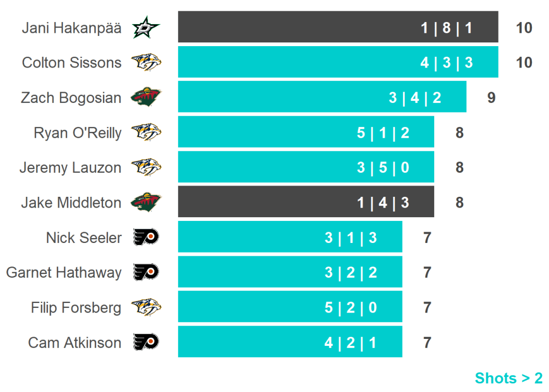Click the 5 | 1 | 2 label on Ryan O'Reilly's bar
The width and height of the screenshot is (549, 392).
pyautogui.click(x=383, y=132)
